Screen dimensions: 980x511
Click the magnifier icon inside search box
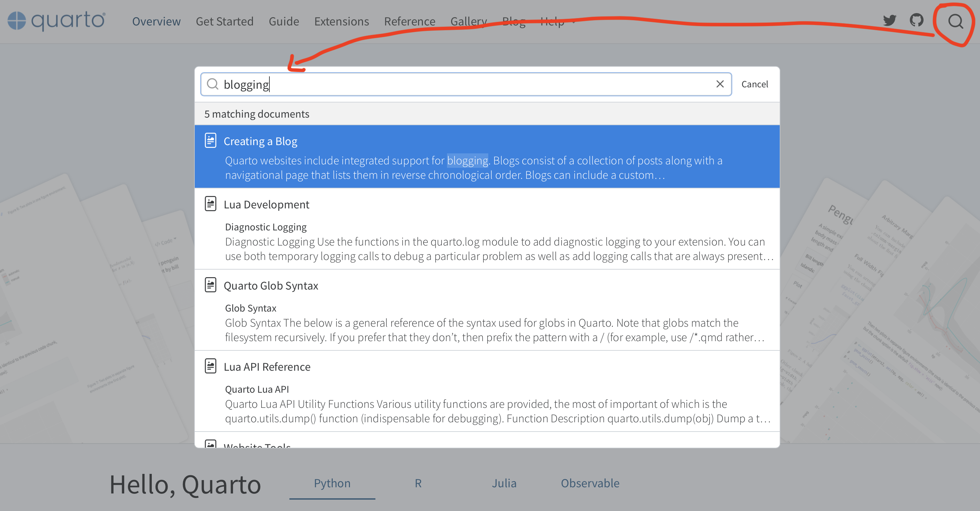[x=213, y=84]
